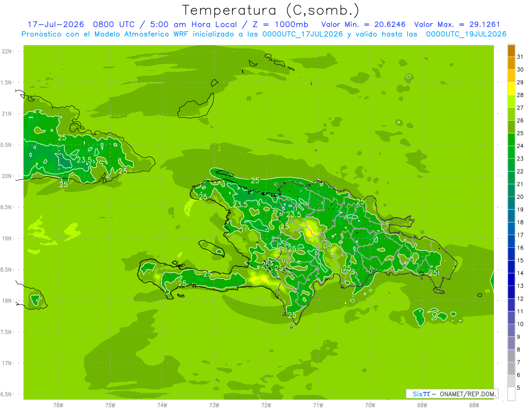Screen dimensions: 532x411
Task: Click the '15' legend value
Action: pos(520,261)
